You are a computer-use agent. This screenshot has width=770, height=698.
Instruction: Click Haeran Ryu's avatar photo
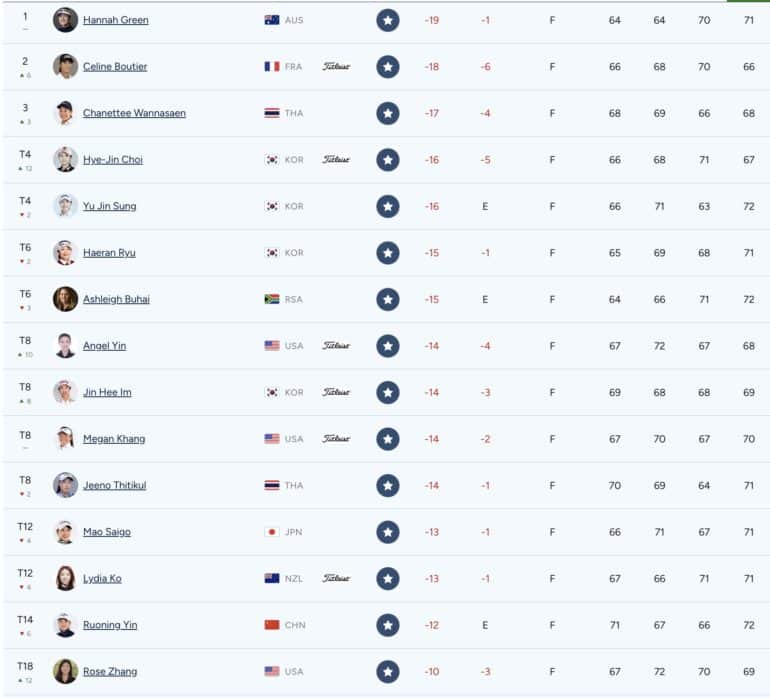65,252
